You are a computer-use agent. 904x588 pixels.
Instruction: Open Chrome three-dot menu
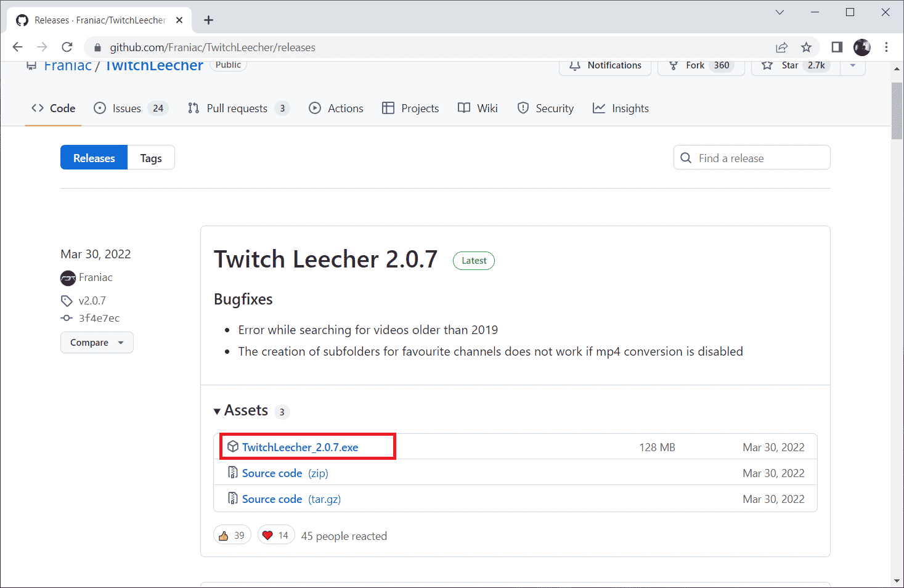pos(886,47)
